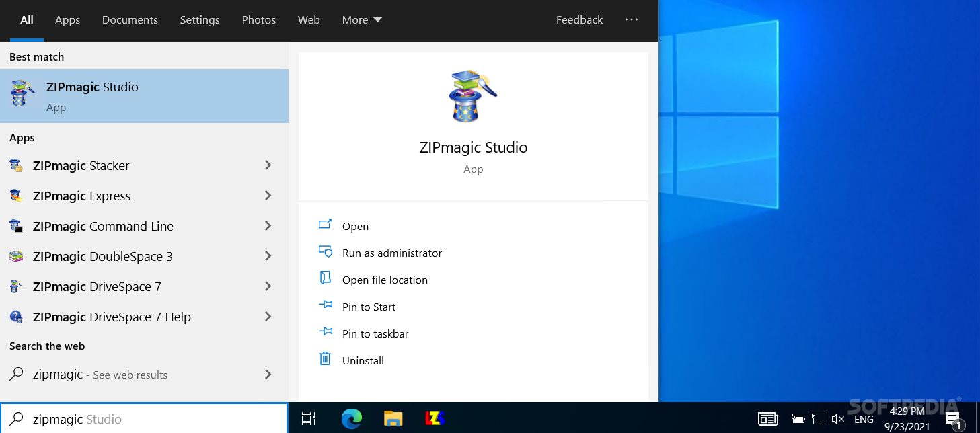Open the More filter dropdown
This screenshot has height=433, width=980.
pyautogui.click(x=362, y=20)
